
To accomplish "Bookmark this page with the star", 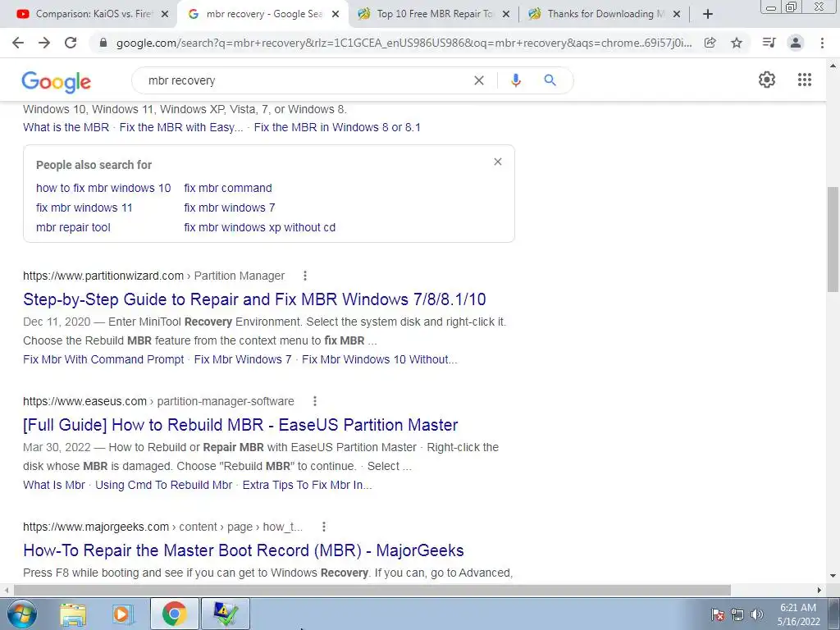I will point(737,43).
